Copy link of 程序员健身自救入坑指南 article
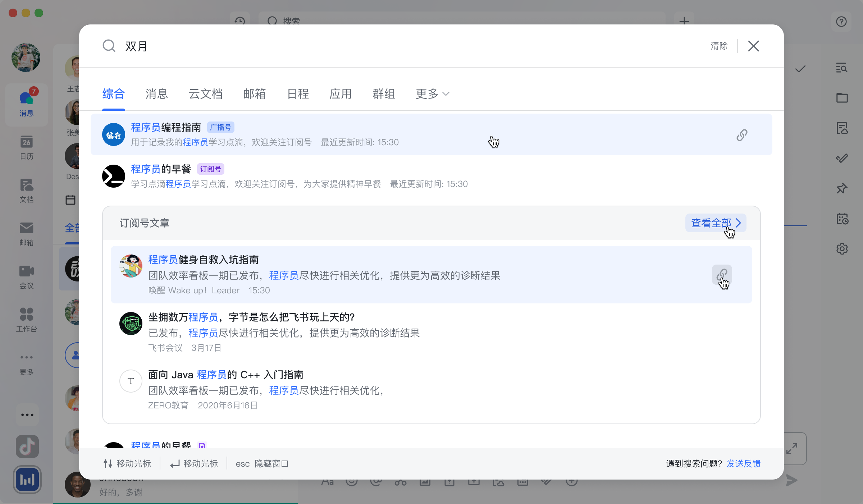This screenshot has height=504, width=863. (722, 275)
